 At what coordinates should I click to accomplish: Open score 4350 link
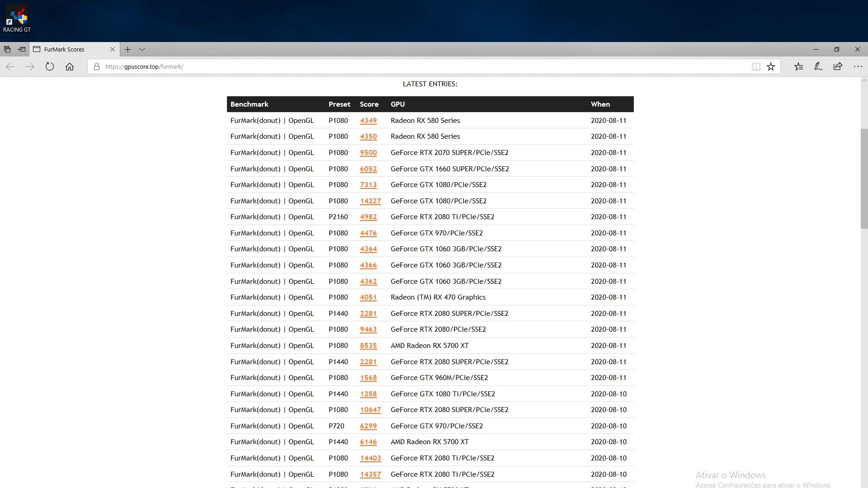[x=368, y=136]
